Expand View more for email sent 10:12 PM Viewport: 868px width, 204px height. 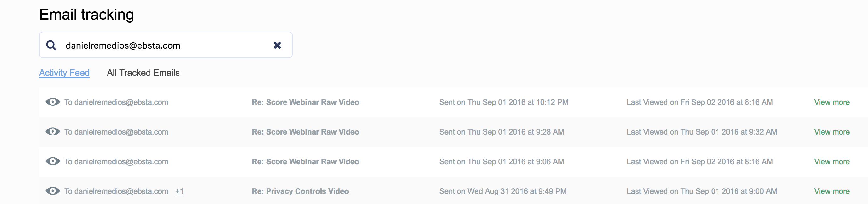(832, 102)
